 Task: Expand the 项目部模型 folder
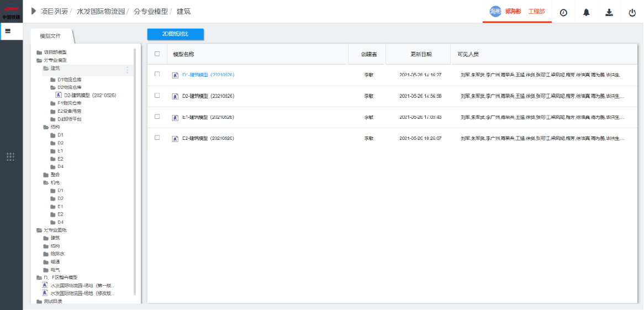pos(39,52)
